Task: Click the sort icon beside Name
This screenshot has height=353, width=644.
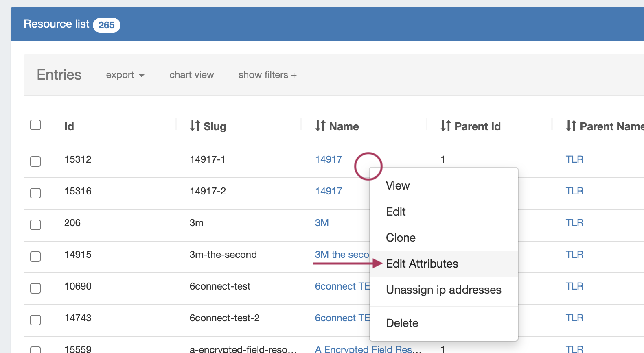Action: pyautogui.click(x=320, y=126)
